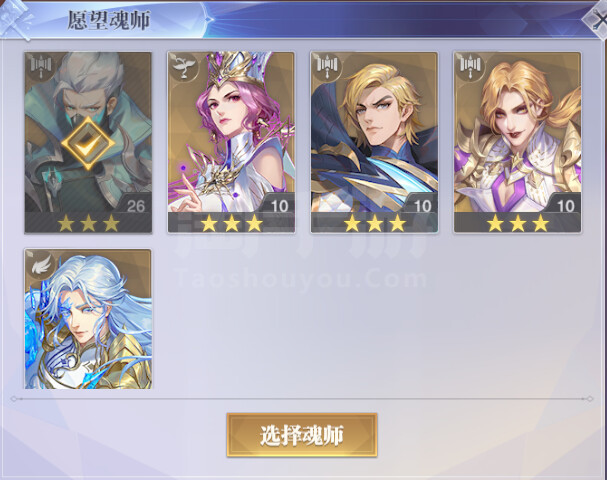Image resolution: width=607 pixels, height=480 pixels.
Task: Click the three stars under golden-haired woman card
Action: click(517, 223)
